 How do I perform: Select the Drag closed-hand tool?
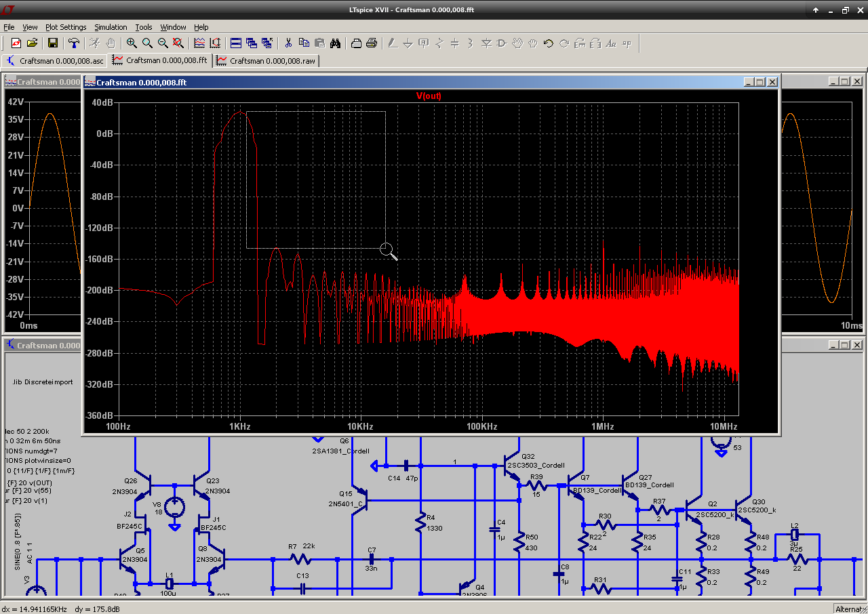[533, 43]
